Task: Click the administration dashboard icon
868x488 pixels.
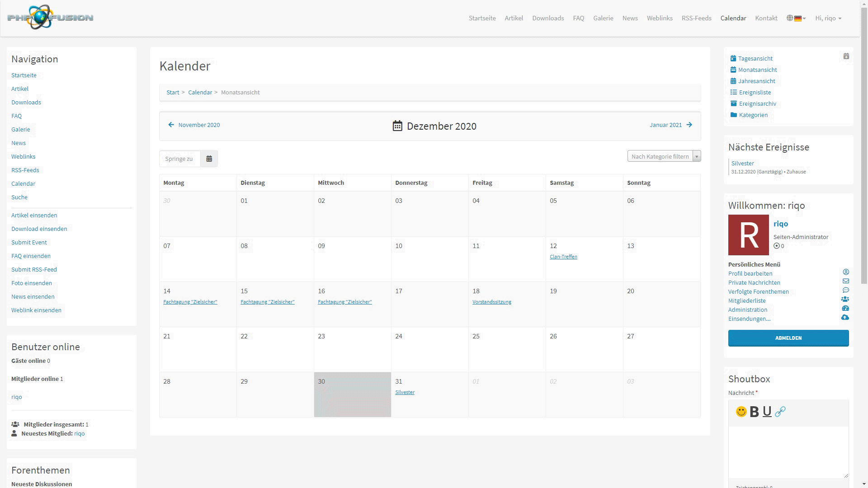Action: point(845,309)
